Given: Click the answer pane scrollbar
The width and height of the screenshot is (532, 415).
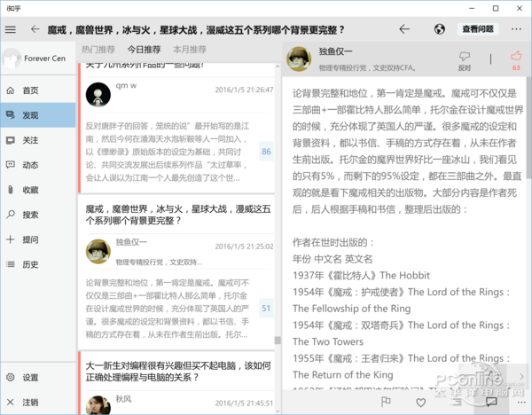Looking at the screenshot, I should (x=529, y=128).
